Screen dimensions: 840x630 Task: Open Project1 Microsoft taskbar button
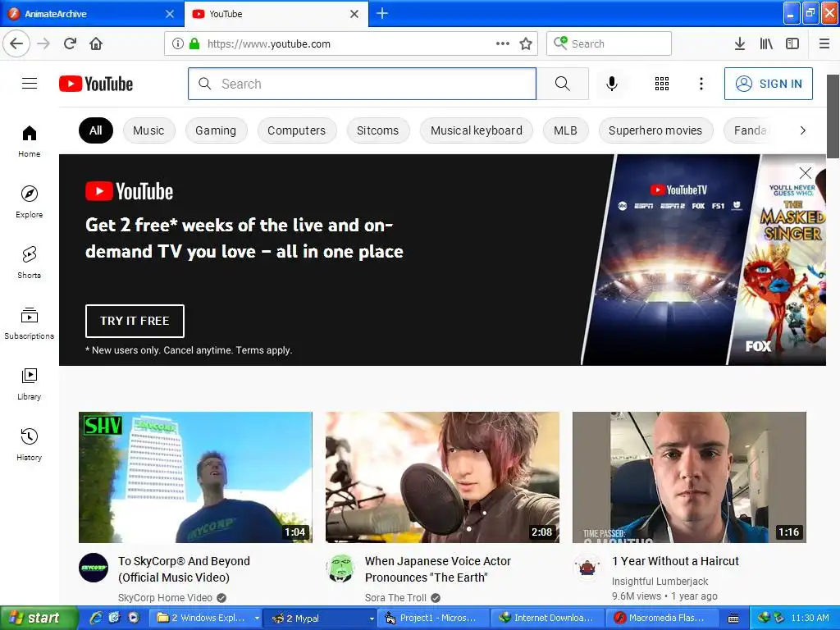(x=433, y=619)
